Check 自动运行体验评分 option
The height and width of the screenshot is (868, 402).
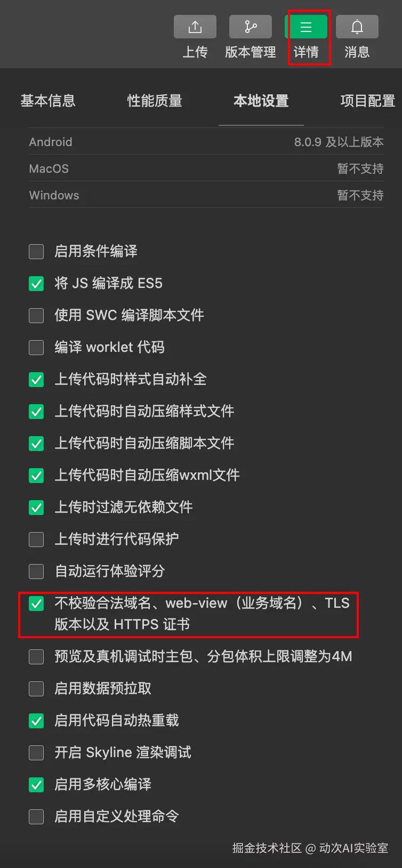pyautogui.click(x=36, y=571)
